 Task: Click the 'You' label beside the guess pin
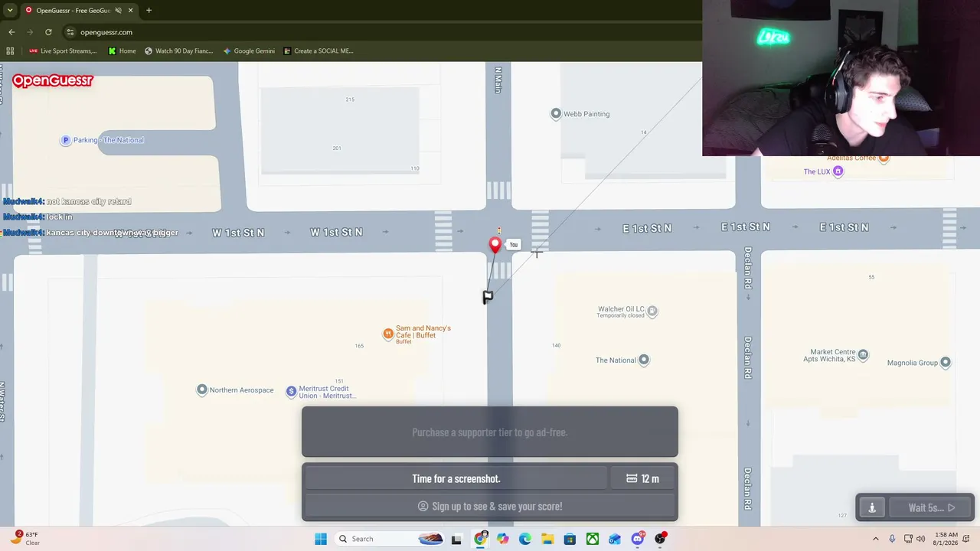[514, 245]
